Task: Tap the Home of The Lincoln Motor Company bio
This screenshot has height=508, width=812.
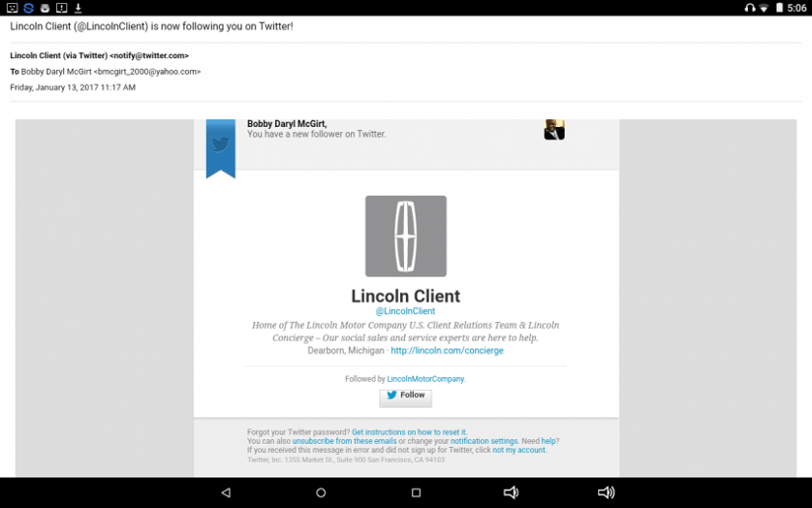Action: click(405, 331)
